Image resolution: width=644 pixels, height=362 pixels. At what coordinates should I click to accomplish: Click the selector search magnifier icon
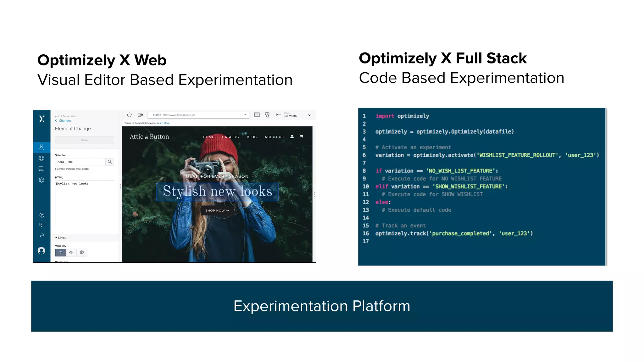tap(110, 162)
